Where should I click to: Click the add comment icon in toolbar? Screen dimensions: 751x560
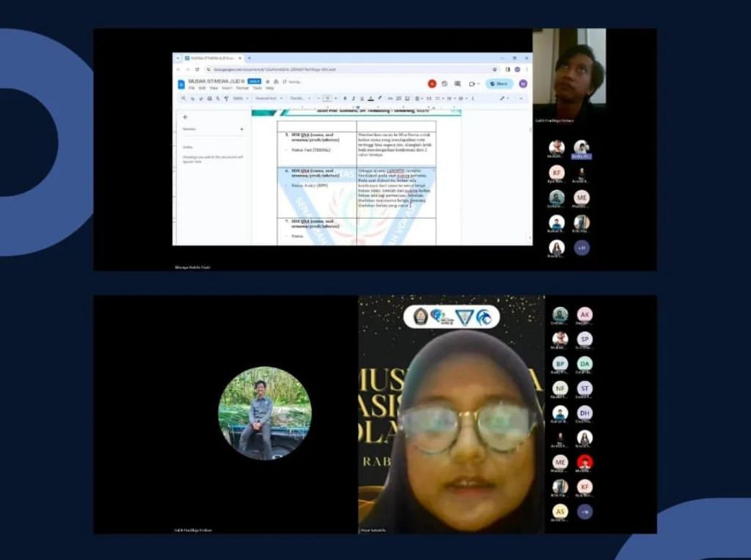[x=399, y=99]
